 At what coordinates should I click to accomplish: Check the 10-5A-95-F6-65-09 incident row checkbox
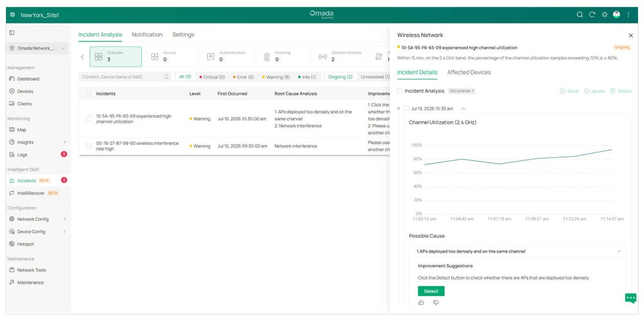tap(89, 119)
